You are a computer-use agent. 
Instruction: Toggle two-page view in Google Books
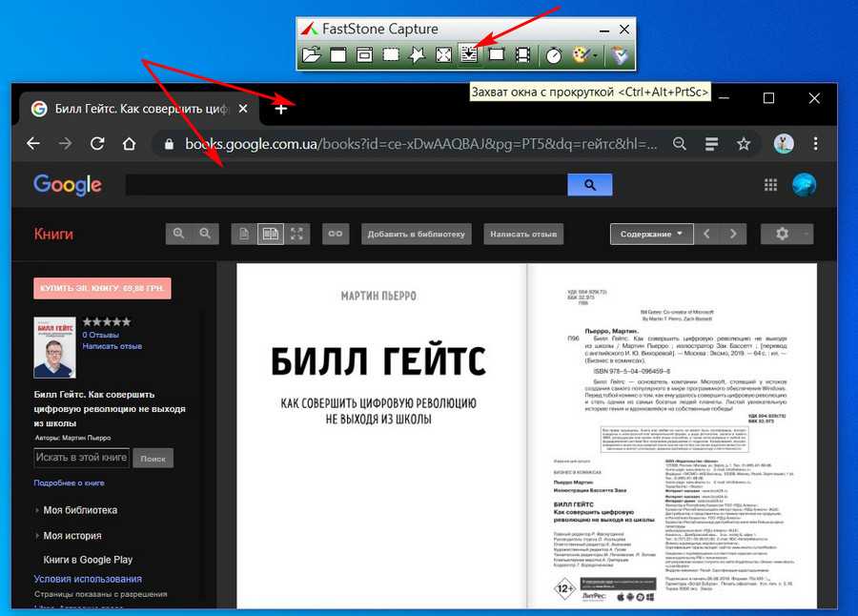271,234
